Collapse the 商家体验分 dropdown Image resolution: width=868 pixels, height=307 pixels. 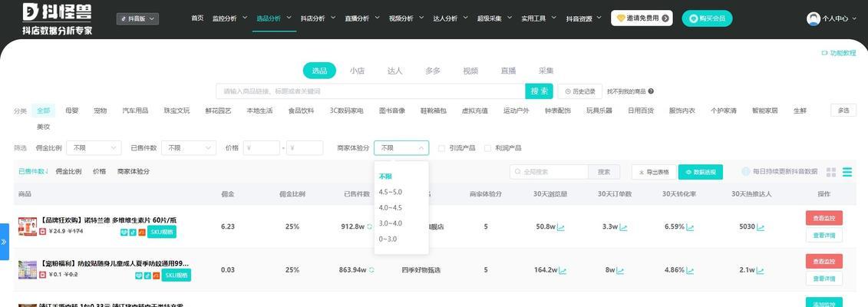[401, 147]
